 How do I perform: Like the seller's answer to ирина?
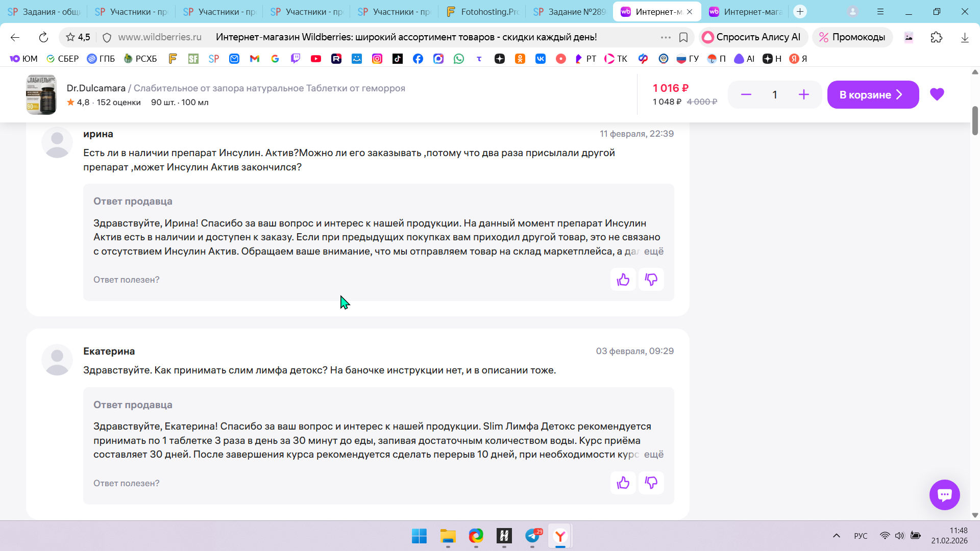tap(623, 280)
